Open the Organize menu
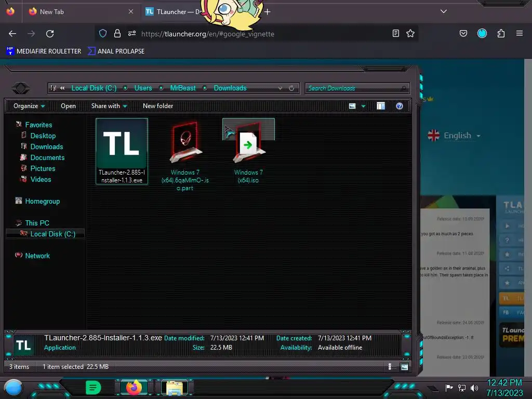Screen dimensions: 532x399 tap(29, 106)
